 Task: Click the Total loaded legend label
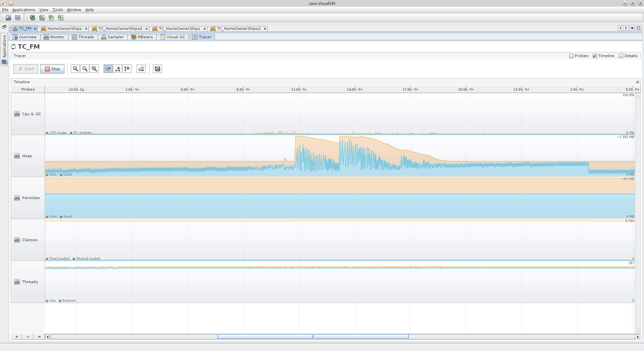coord(59,259)
